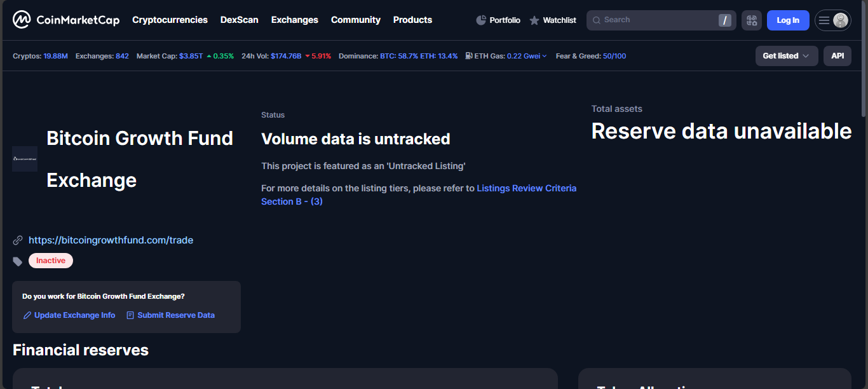Open the Portfolio pie chart icon

pyautogui.click(x=481, y=20)
